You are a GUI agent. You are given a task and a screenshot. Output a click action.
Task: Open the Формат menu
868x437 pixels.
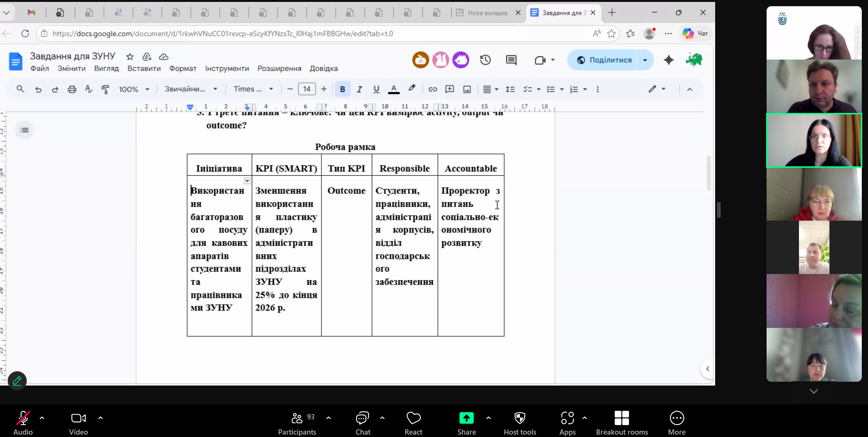point(183,69)
